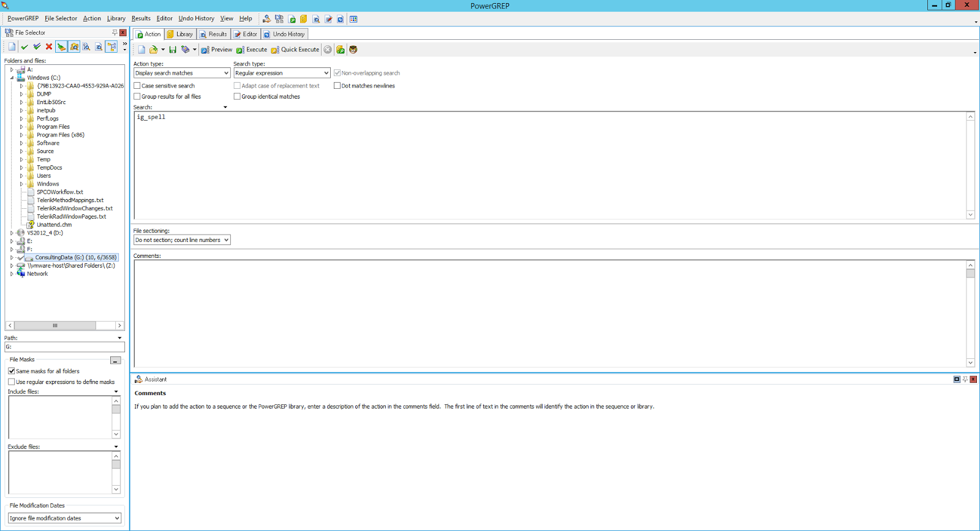Expand the VS2012_4 (D:) drive node

pos(12,233)
